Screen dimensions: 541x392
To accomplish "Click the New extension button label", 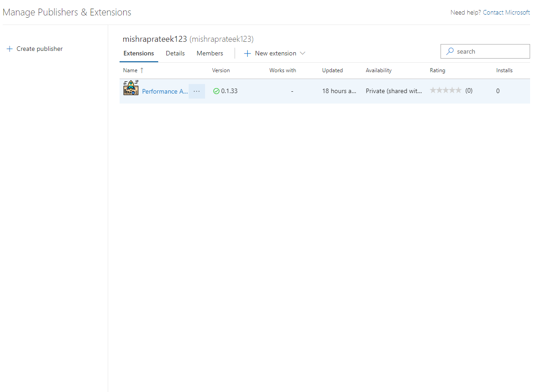I will point(276,54).
